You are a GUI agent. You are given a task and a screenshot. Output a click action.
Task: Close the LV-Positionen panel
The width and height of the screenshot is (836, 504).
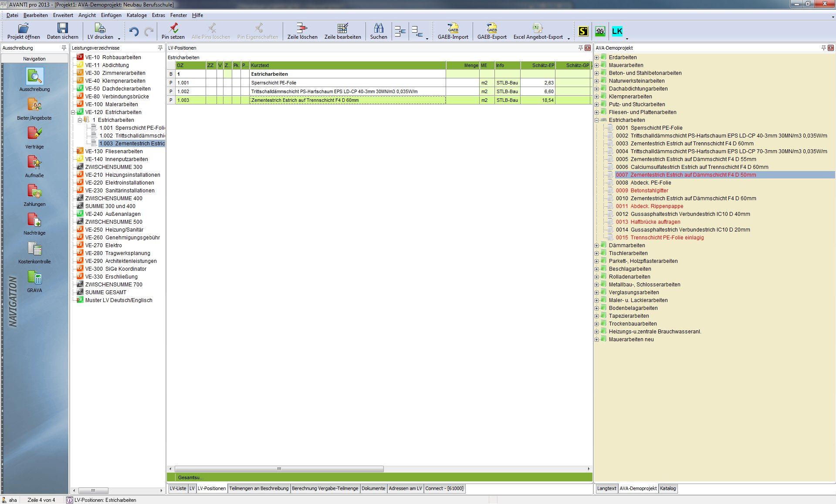(x=588, y=48)
